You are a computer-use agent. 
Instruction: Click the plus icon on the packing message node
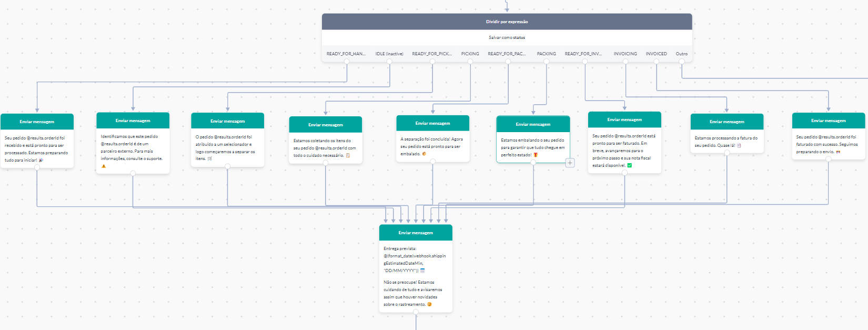[x=570, y=163]
